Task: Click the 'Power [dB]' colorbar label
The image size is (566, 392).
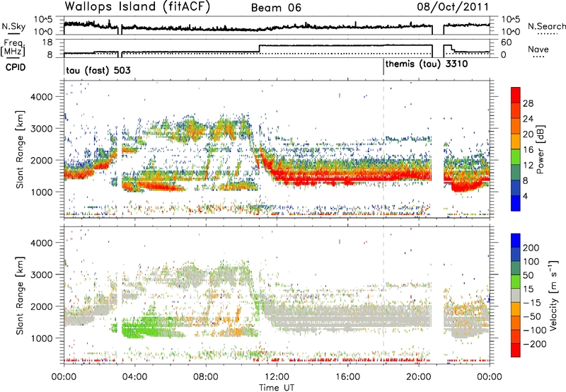Action: coord(540,150)
